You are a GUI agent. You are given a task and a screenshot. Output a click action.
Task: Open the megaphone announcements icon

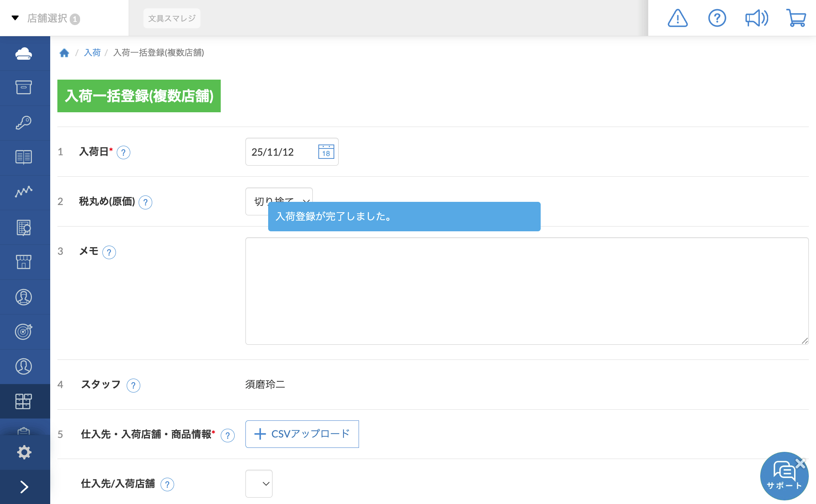(x=756, y=18)
